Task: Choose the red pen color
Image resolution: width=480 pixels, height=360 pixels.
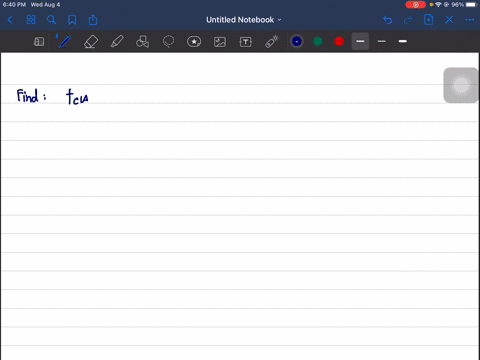Action: click(339, 41)
